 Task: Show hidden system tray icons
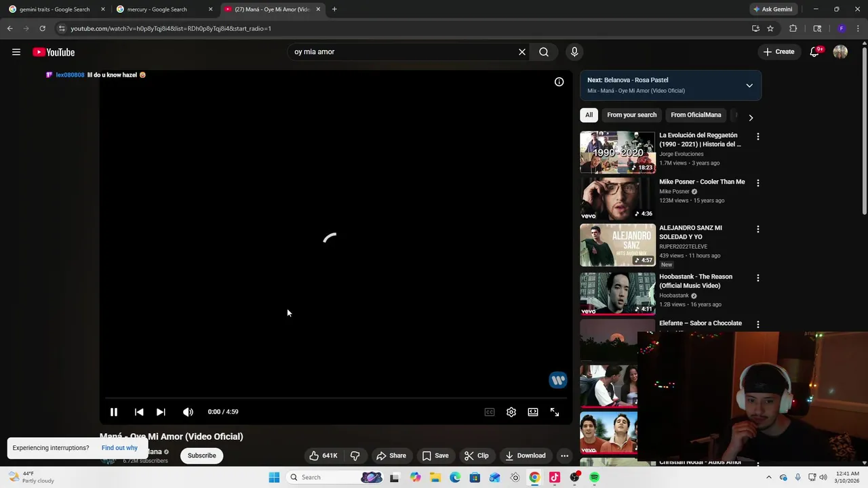pos(769,477)
